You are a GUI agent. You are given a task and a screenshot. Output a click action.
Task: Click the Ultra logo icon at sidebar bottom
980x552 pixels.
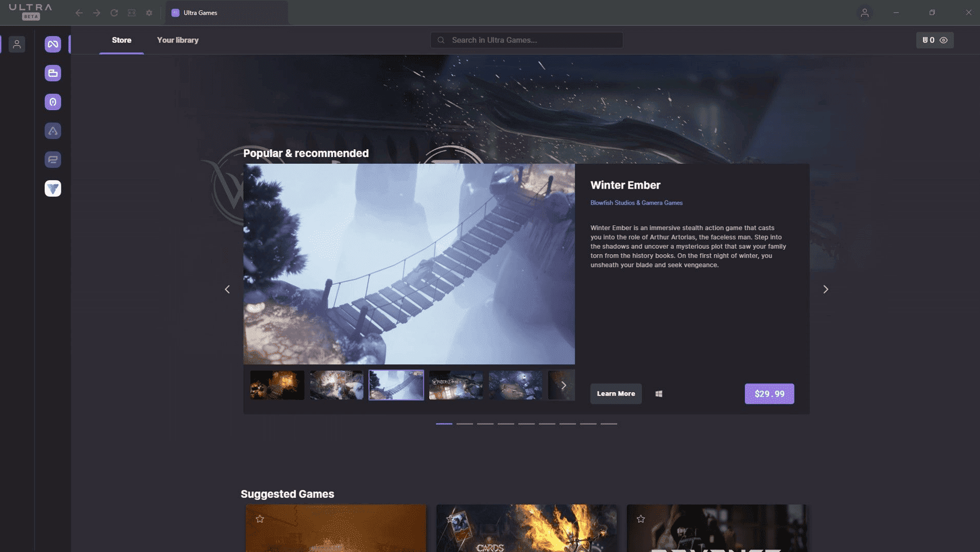point(53,188)
